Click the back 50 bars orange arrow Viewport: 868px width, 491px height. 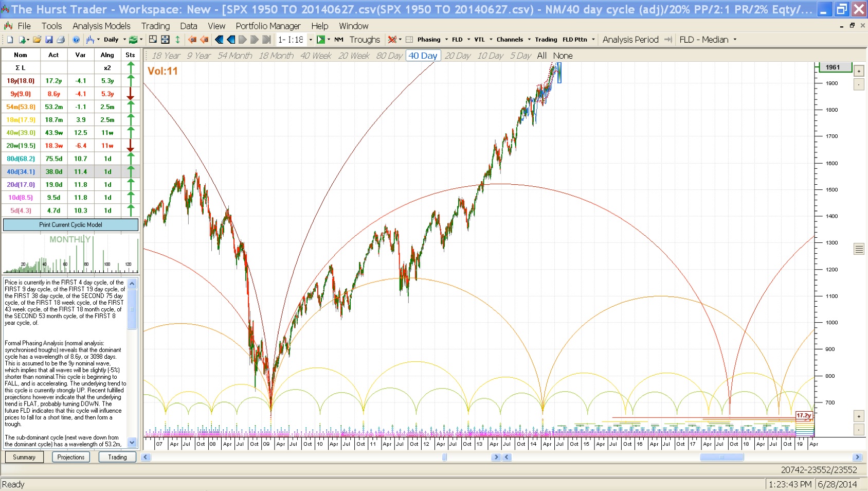192,40
